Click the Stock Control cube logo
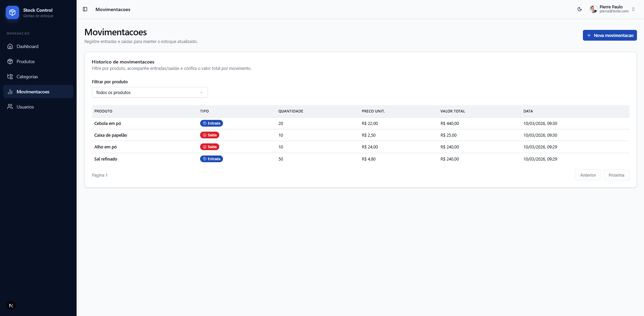644x316 pixels. (x=12, y=12)
